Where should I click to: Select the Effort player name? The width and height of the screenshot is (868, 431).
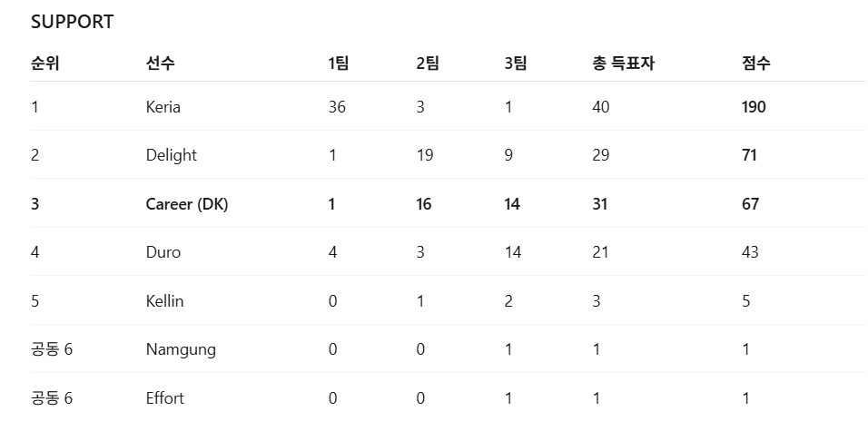165,397
